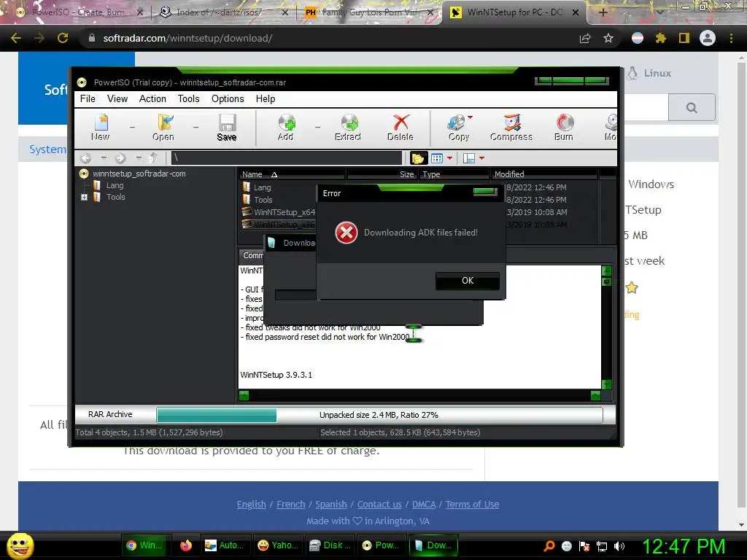Viewport: 747px width, 560px height.
Task: Click the RAR archive ratio progress bar
Action: (379, 415)
